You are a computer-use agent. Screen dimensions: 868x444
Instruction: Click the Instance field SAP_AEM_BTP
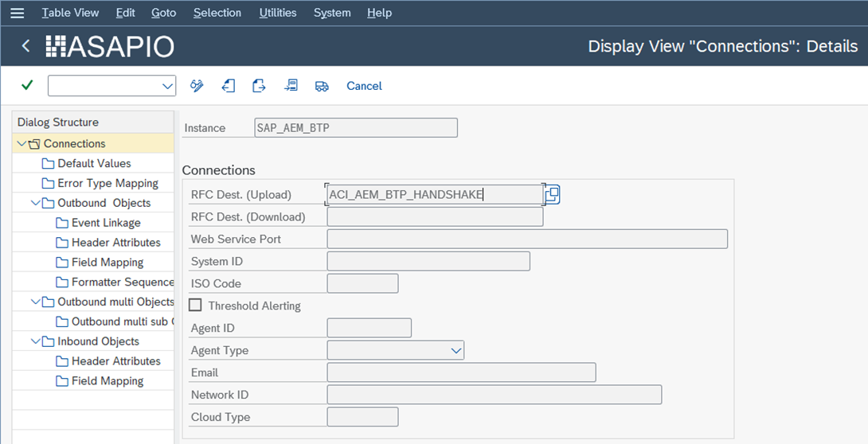(x=356, y=128)
